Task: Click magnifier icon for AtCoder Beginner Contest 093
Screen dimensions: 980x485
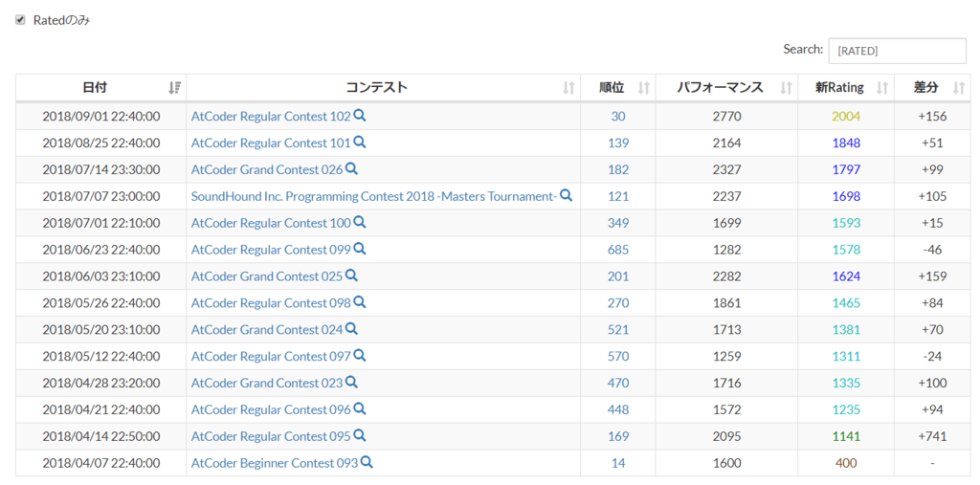Action: (x=367, y=462)
